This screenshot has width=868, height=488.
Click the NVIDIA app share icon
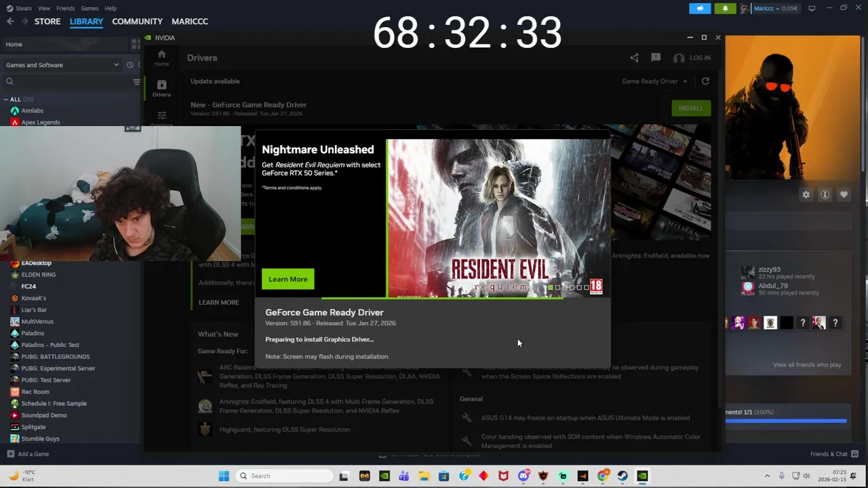point(634,58)
